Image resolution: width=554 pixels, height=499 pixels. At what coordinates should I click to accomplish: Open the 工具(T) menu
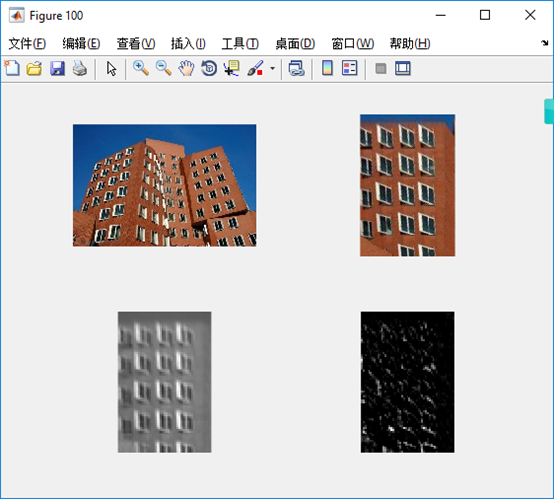click(x=240, y=44)
